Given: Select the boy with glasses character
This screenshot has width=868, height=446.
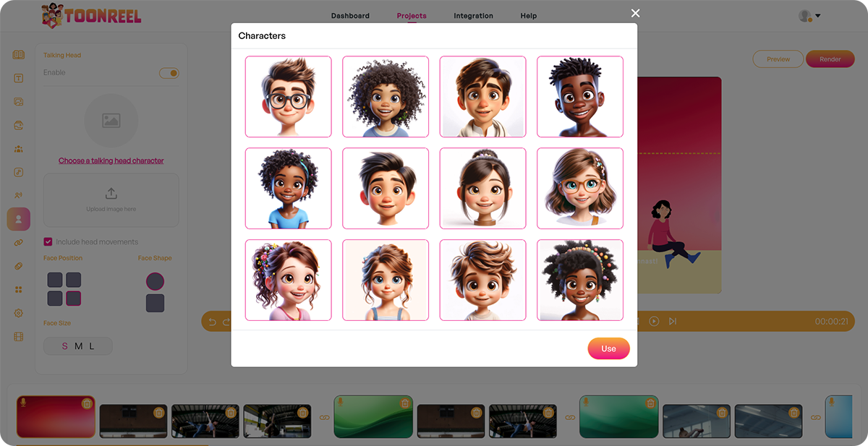Looking at the screenshot, I should 288,97.
